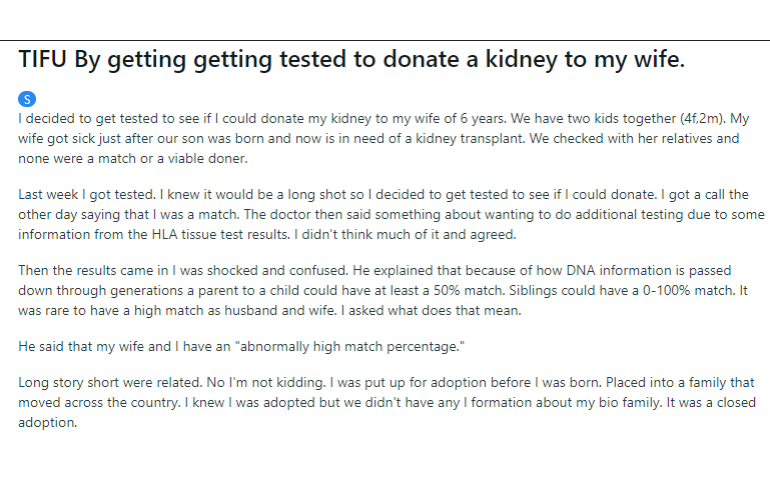Screen dimensions: 770x480
Task: Click the horizontal divider line above the title
Action: click(x=385, y=40)
